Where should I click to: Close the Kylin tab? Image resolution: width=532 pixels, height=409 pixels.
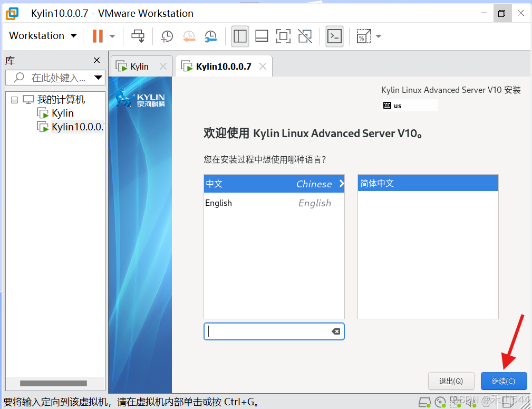(x=163, y=66)
